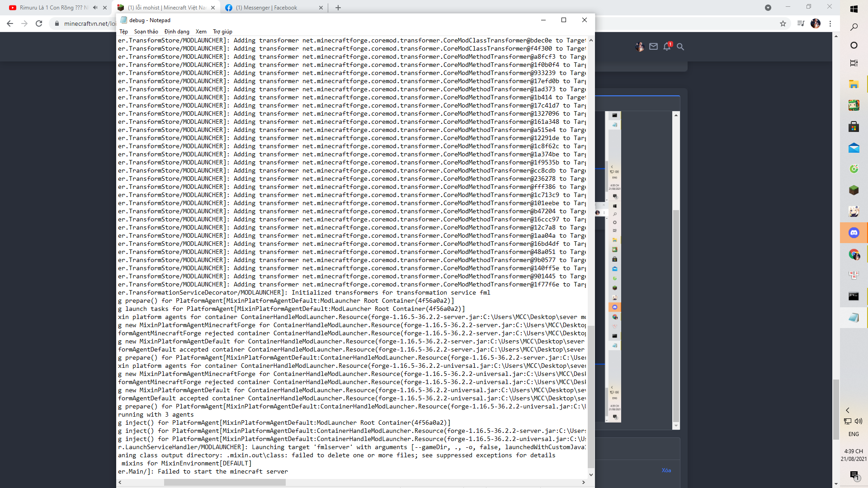Bookmark this page with star icon
This screenshot has height=488, width=868.
click(x=783, y=23)
